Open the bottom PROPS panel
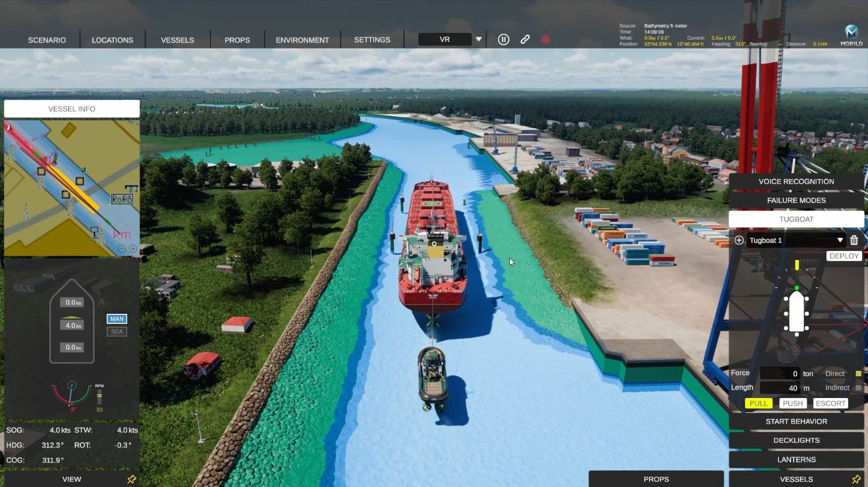 coord(656,479)
